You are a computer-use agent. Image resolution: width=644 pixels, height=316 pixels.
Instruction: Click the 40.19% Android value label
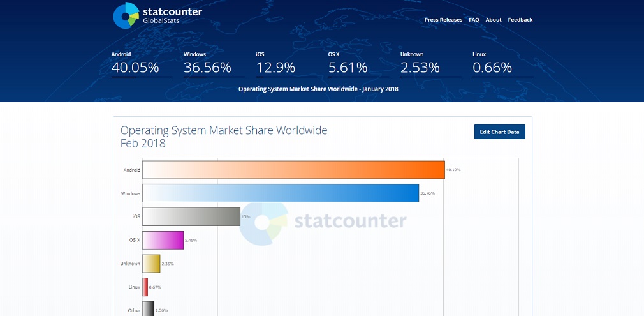tap(453, 170)
